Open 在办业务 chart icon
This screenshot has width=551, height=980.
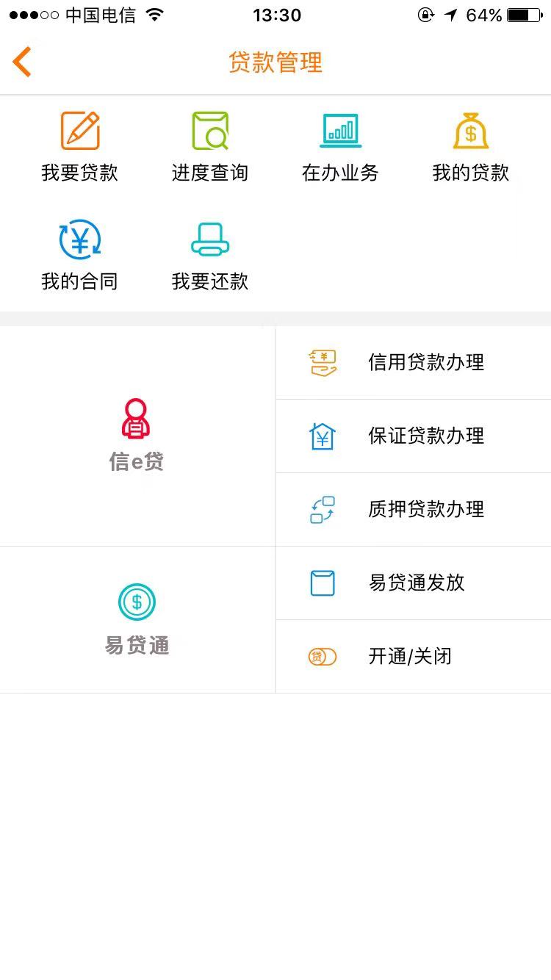[x=340, y=131]
